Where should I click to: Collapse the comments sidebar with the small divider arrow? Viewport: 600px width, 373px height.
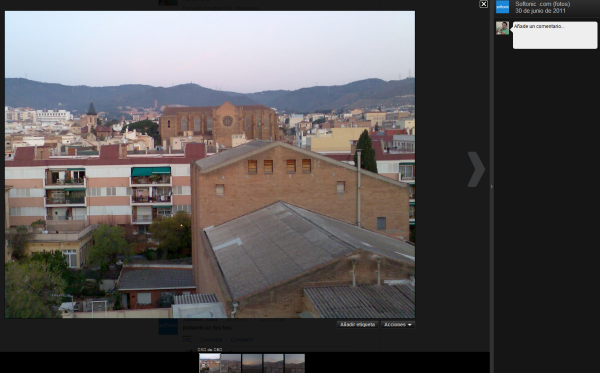492,186
